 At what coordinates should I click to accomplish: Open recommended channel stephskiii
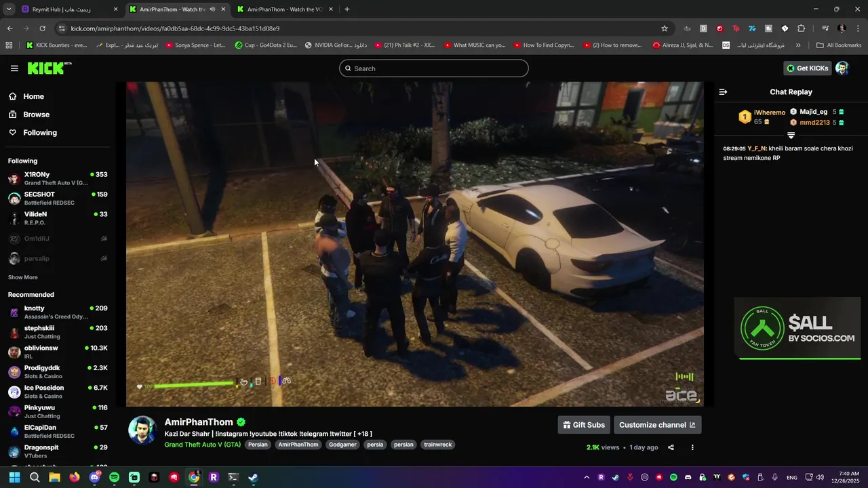tap(58, 332)
